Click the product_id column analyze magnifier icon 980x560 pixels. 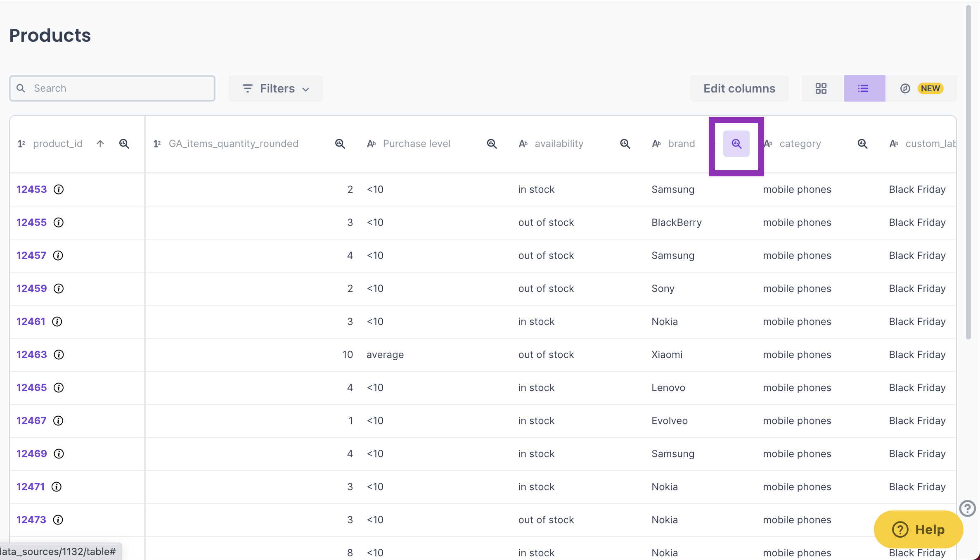124,144
